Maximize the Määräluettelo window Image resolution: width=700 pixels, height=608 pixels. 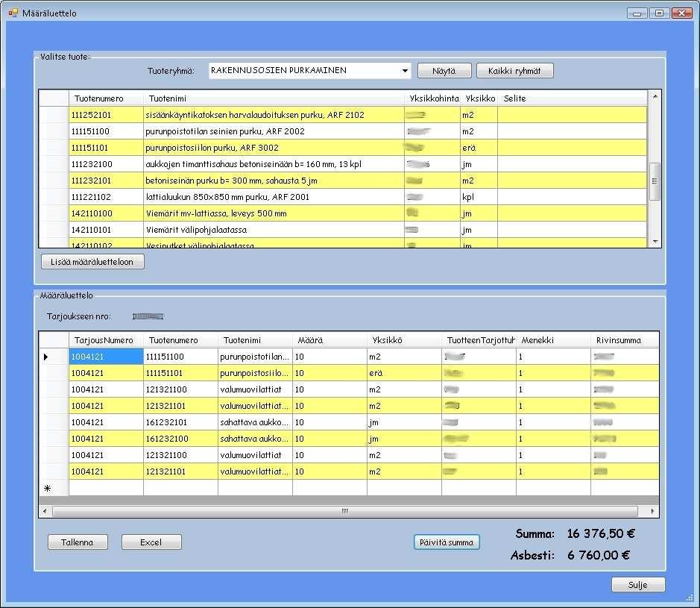(659, 13)
